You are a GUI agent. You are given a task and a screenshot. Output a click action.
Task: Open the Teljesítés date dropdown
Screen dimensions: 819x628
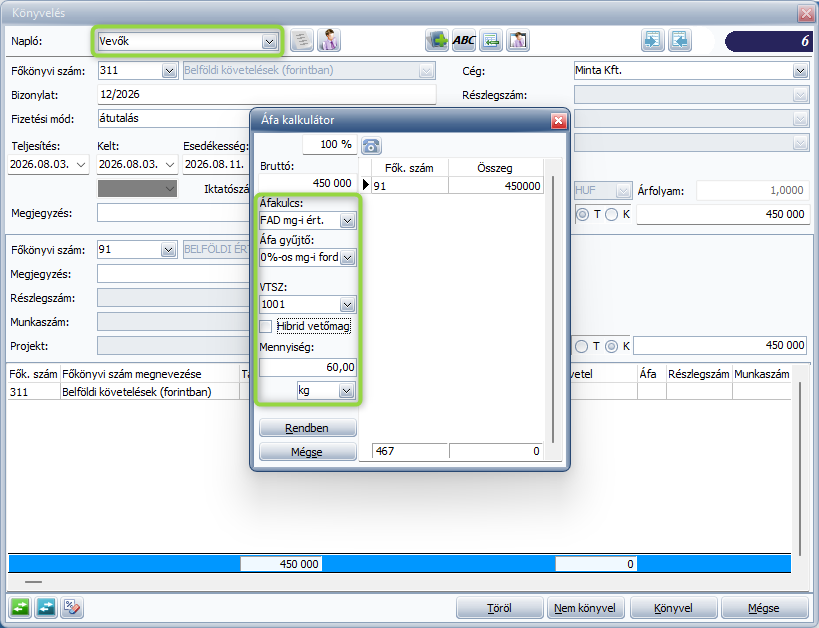click(x=81, y=165)
